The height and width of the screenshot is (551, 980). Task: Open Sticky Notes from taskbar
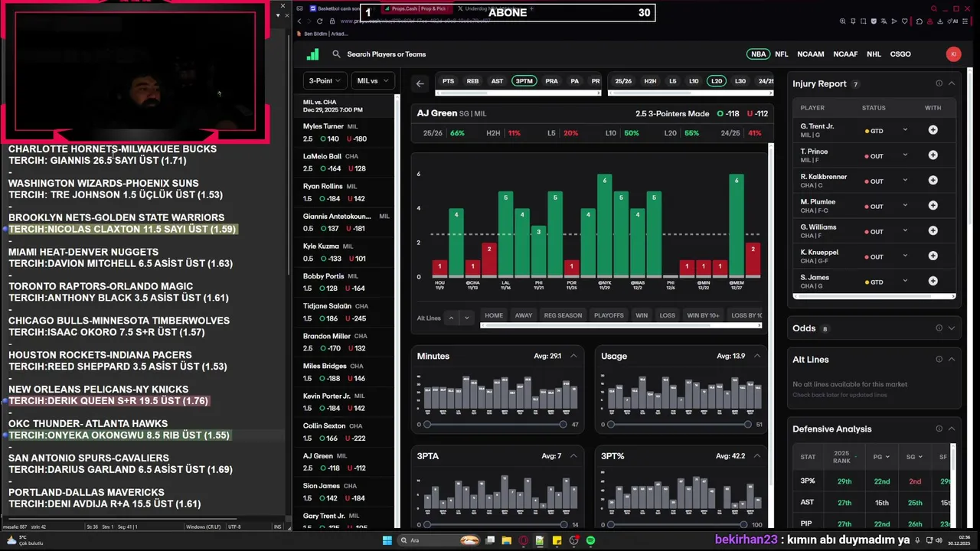click(x=557, y=540)
